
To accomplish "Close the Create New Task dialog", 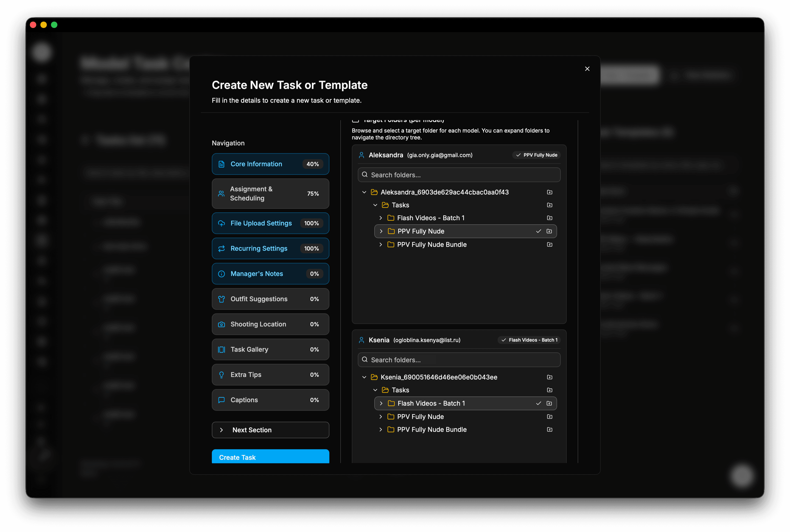I will pyautogui.click(x=587, y=69).
